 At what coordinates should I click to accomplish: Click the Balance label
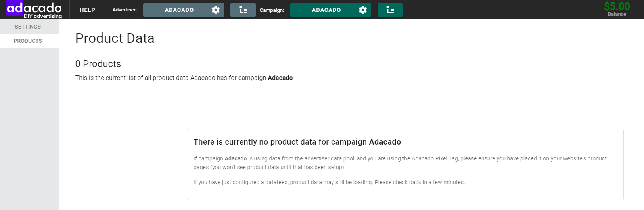[x=617, y=14]
